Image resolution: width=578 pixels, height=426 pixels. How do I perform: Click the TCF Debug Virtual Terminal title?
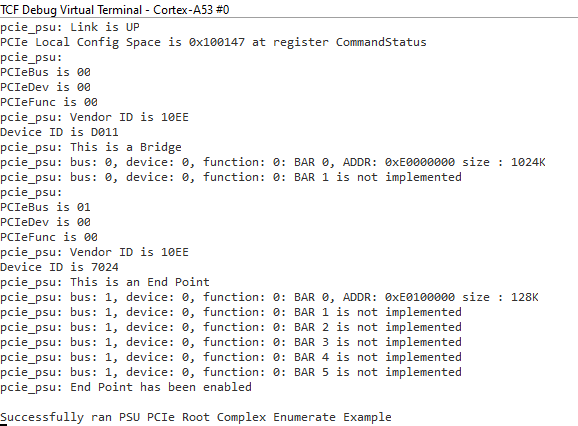[115, 10]
